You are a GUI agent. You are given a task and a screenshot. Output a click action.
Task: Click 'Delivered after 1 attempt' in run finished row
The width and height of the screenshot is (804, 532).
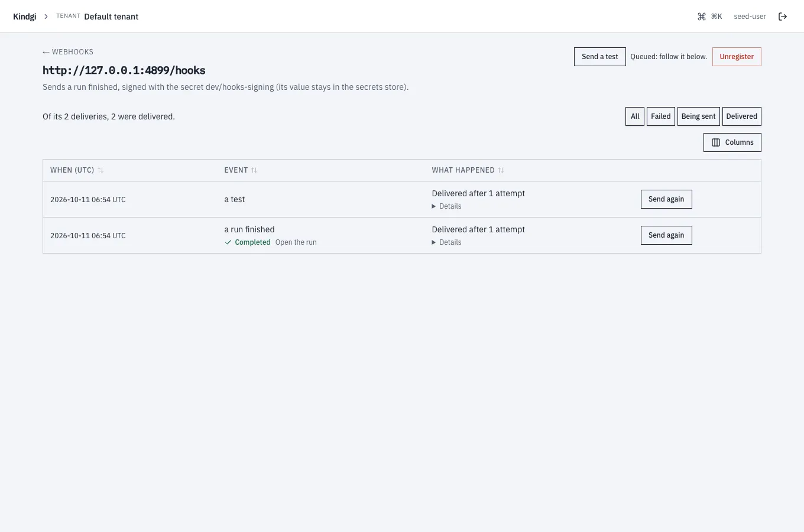[478, 229]
